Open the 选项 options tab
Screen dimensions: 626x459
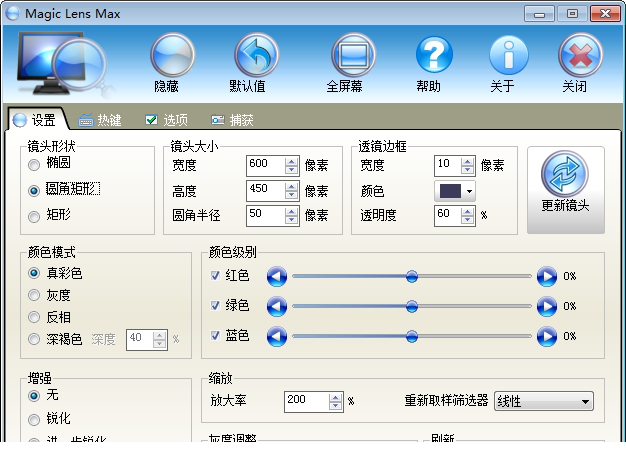coord(166,120)
